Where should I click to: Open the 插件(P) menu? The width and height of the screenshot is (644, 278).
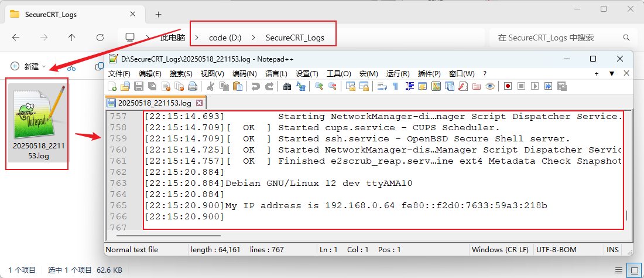[429, 73]
